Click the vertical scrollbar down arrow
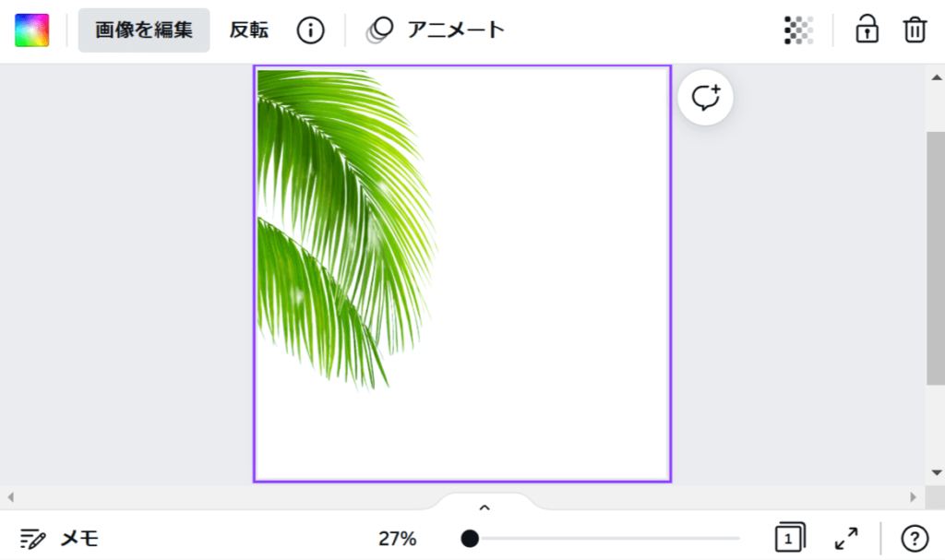 point(937,472)
